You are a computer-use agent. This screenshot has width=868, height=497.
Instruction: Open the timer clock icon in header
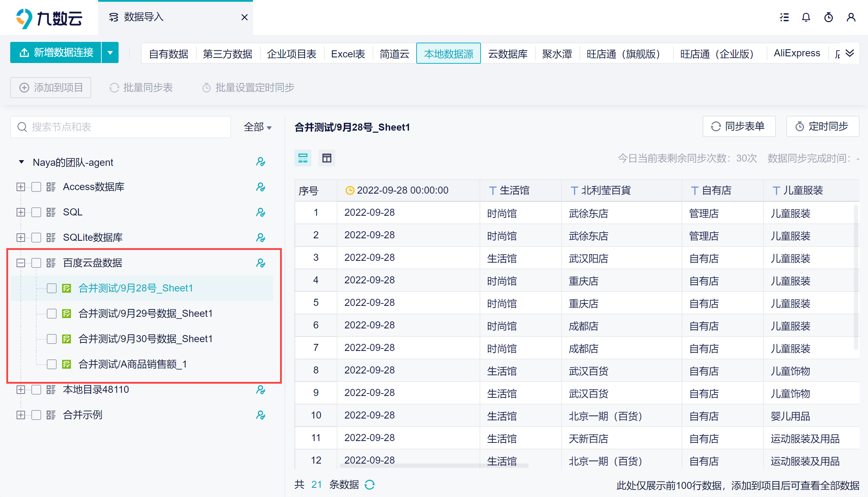(828, 17)
